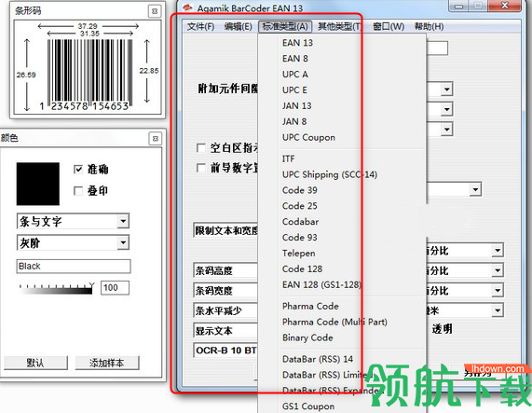Select EAN 8 barcode type
This screenshot has height=413, width=532.
(x=294, y=59)
